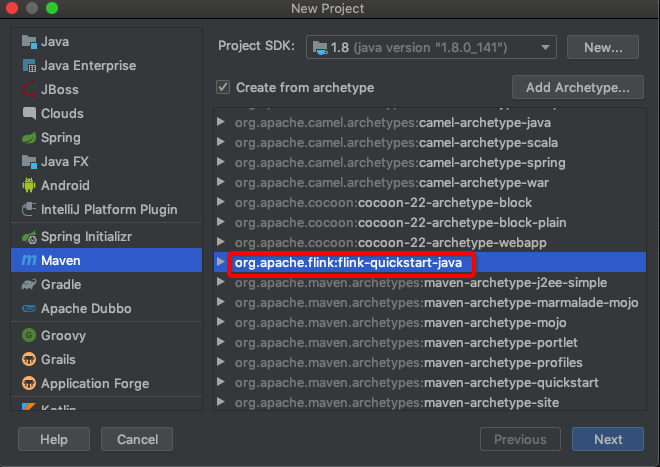Expand cocoon-22-archetype-webapp node
Image resolution: width=660 pixels, height=467 pixels.
pyautogui.click(x=221, y=242)
